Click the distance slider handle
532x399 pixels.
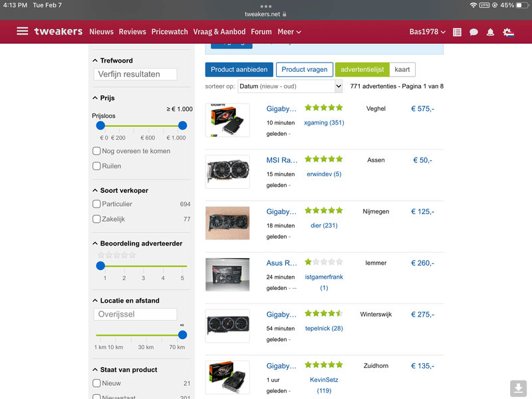[182, 335]
